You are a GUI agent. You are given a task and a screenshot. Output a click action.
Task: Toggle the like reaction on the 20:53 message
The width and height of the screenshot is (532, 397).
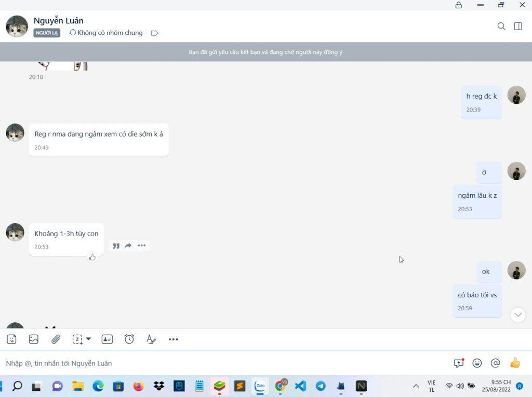point(92,257)
